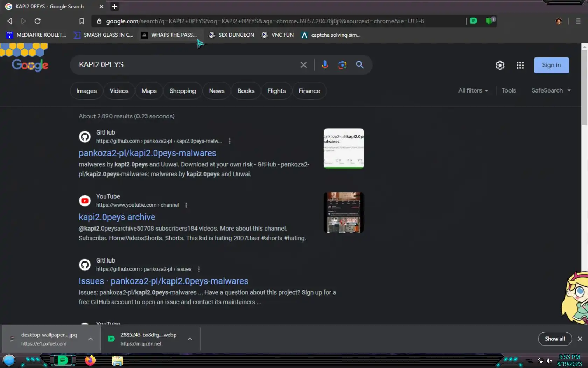Viewport: 588px width, 368px height.
Task: Open more options for the YouTube channel result
Action: point(186,205)
